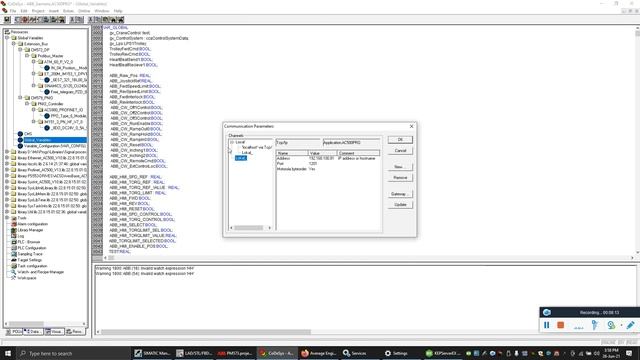Open the Library Manager resource
The image size is (640, 360).
click(x=30, y=230)
